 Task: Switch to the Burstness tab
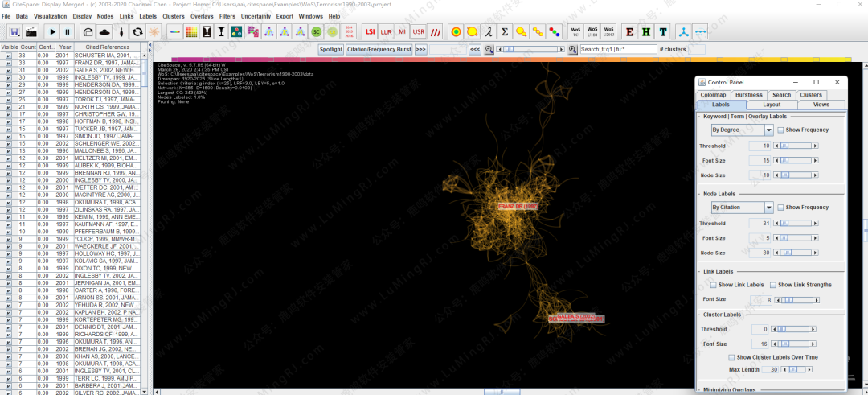pyautogui.click(x=748, y=95)
